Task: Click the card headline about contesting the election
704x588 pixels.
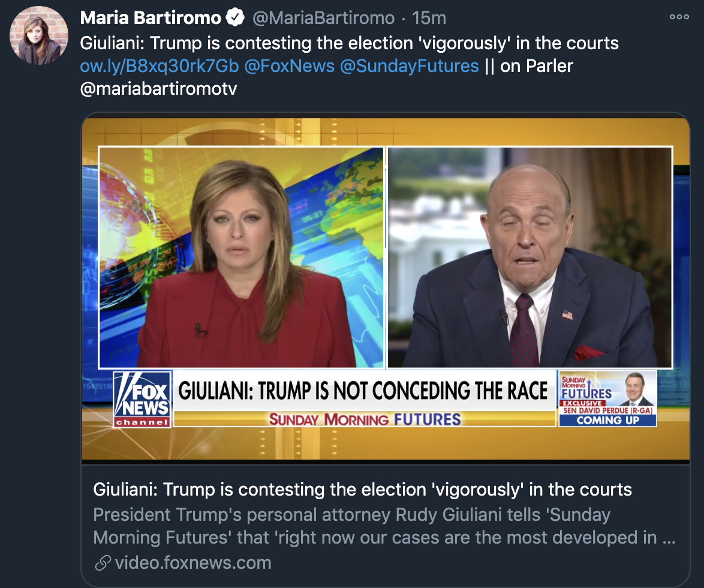Action: tap(362, 489)
